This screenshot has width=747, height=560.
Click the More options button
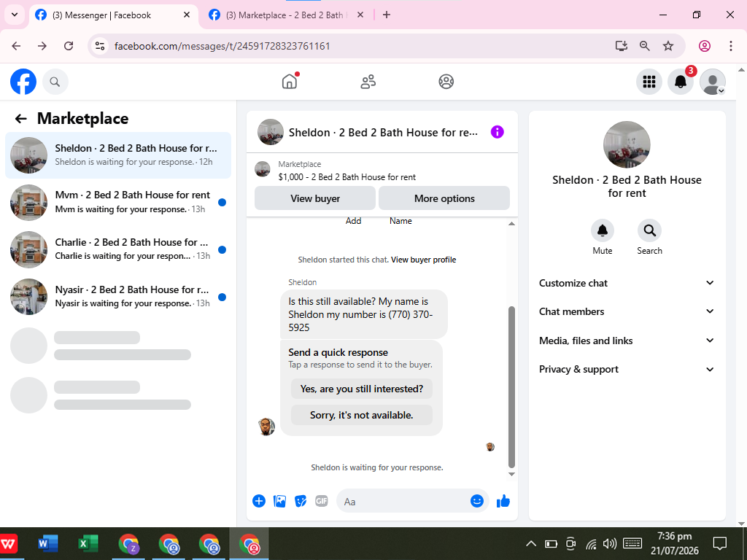pyautogui.click(x=444, y=198)
